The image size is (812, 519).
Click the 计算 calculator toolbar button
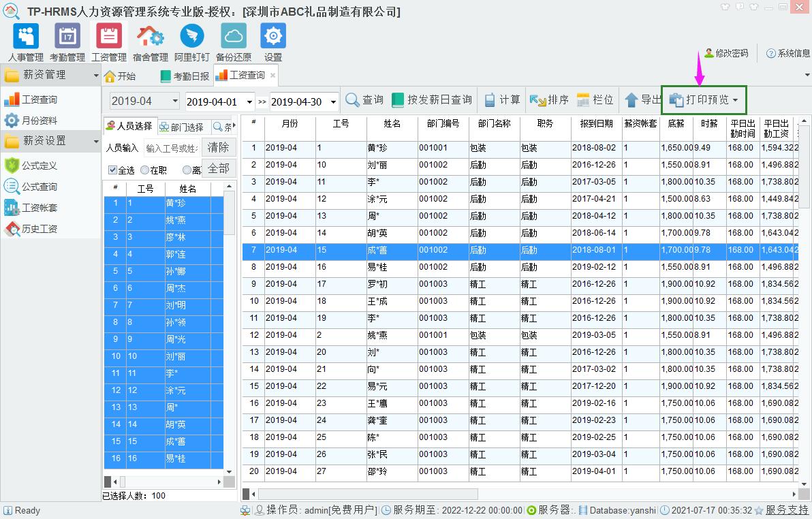(x=502, y=100)
